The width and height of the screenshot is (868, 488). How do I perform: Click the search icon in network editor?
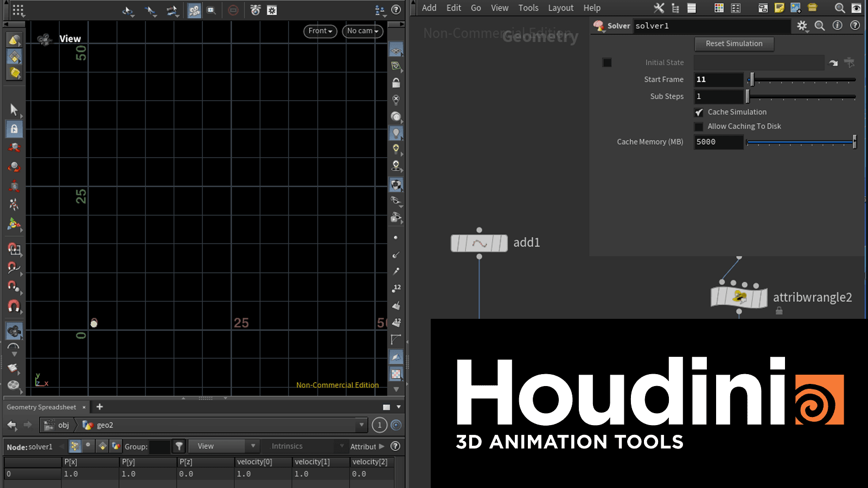(x=839, y=8)
